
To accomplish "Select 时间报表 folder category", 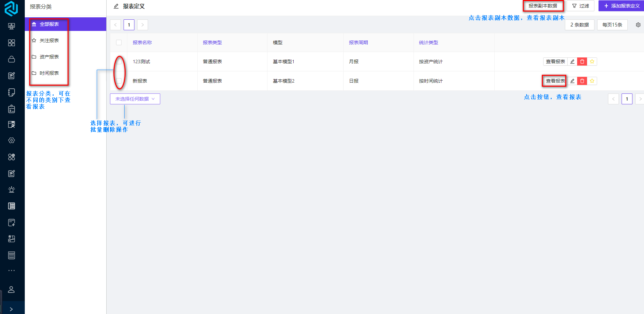I will point(66,73).
